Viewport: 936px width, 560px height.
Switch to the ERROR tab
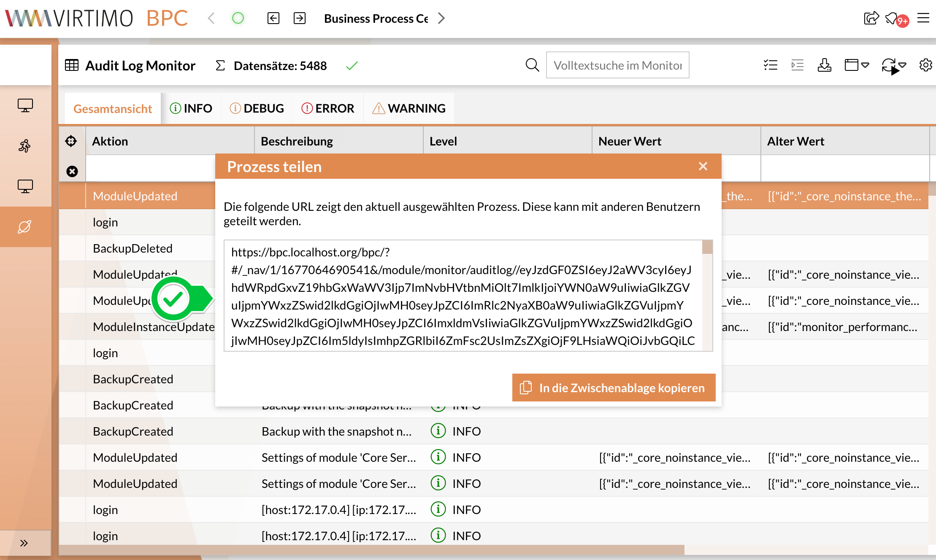tap(328, 108)
